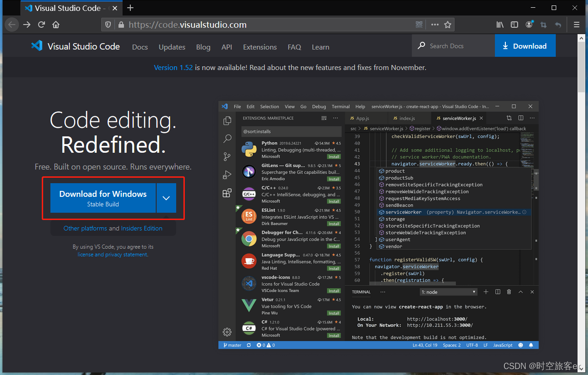Expand the download options chevron dropdown

click(166, 198)
